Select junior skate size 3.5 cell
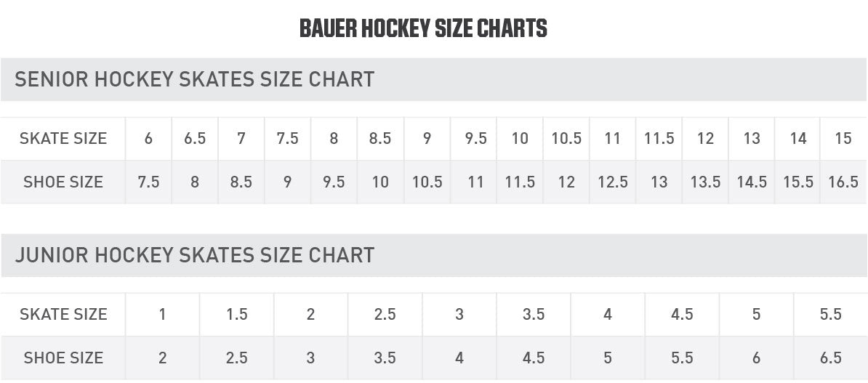This screenshot has width=868, height=383. (534, 314)
